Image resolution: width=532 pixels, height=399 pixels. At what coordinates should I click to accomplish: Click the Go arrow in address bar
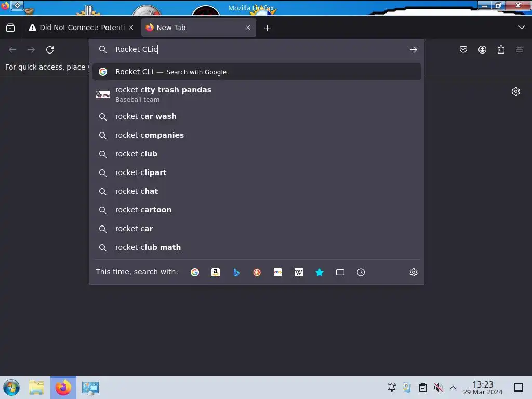pyautogui.click(x=413, y=50)
